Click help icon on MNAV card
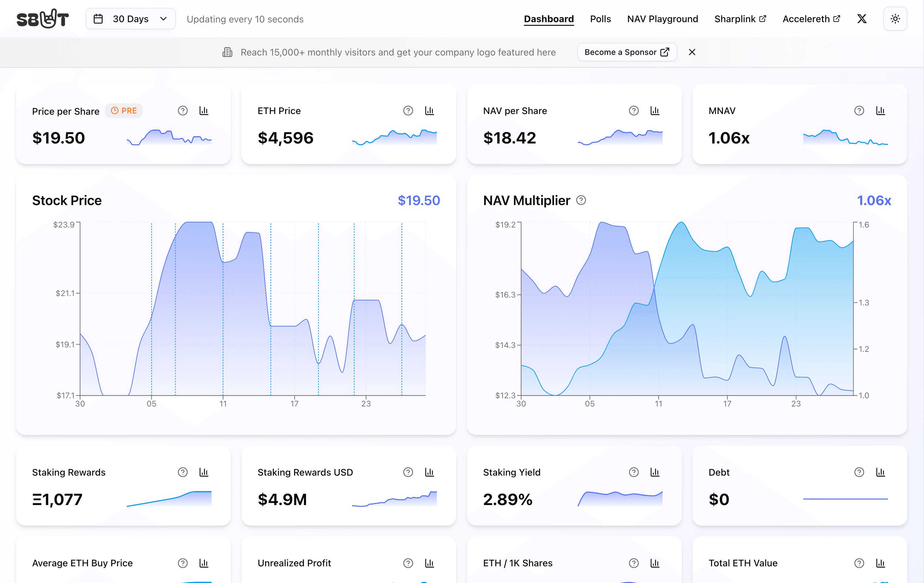This screenshot has height=583, width=924. pos(859,111)
